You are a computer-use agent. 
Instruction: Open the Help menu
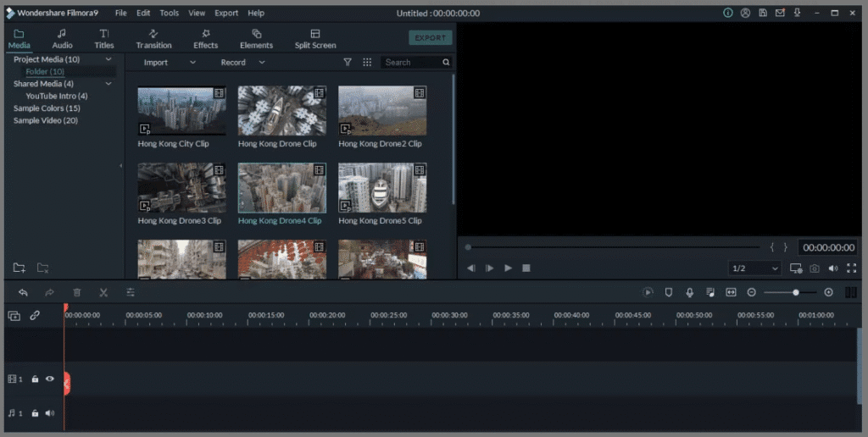[256, 13]
